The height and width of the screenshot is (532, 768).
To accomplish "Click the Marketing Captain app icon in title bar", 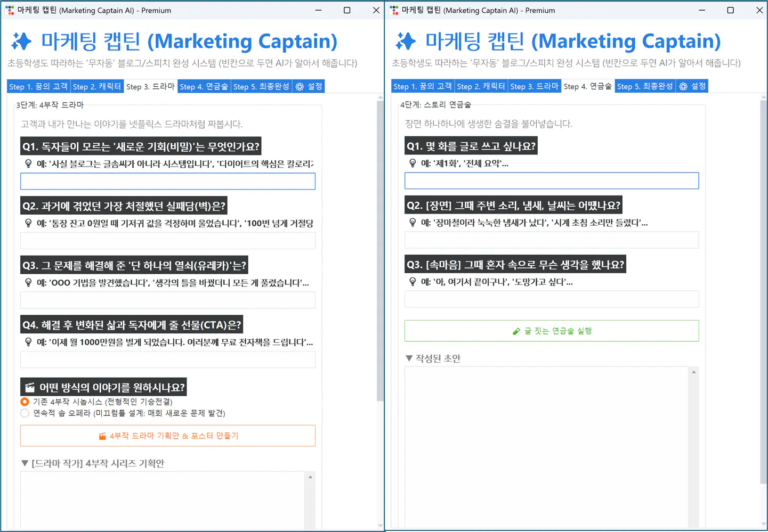I will tap(9, 10).
